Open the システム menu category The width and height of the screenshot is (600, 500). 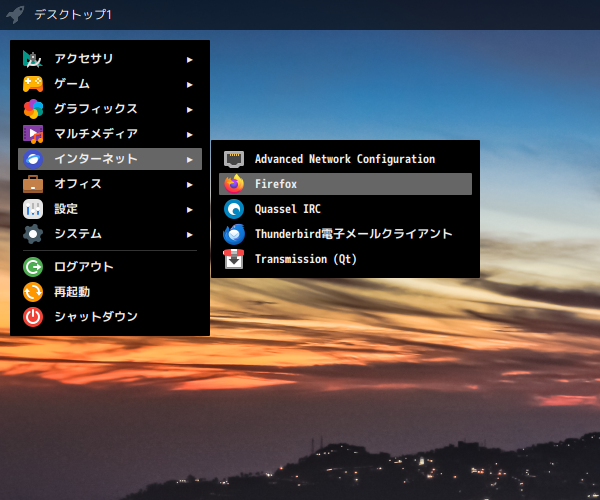click(x=110, y=234)
